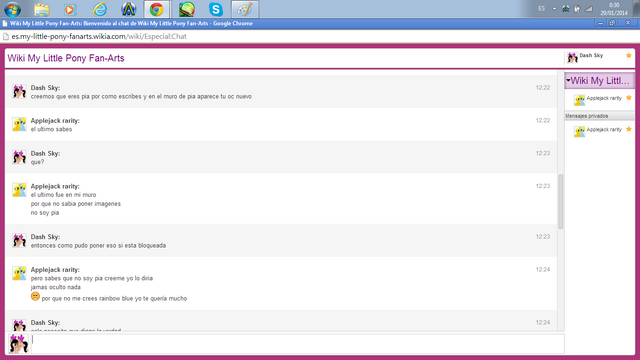This screenshot has width=640, height=360.
Task: Click star beside Applejack rarity private message
Action: [629, 129]
